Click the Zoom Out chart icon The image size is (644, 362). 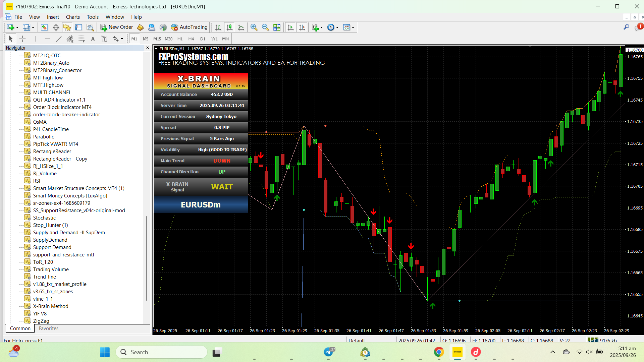coord(265,27)
